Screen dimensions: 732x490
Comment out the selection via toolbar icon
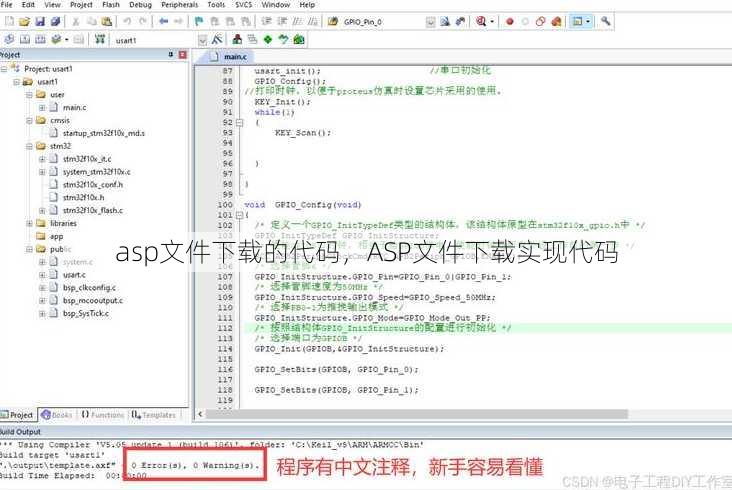coord(297,21)
